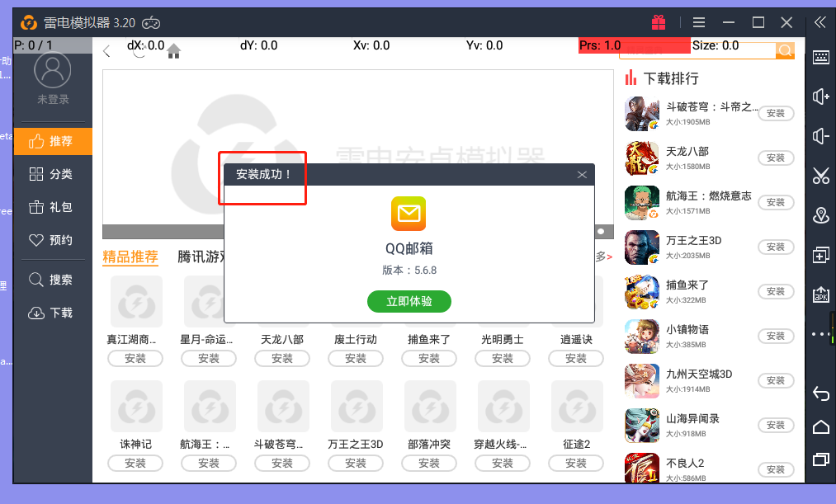The height and width of the screenshot is (504, 836).
Task: Click the recent apps button
Action: coord(821,459)
